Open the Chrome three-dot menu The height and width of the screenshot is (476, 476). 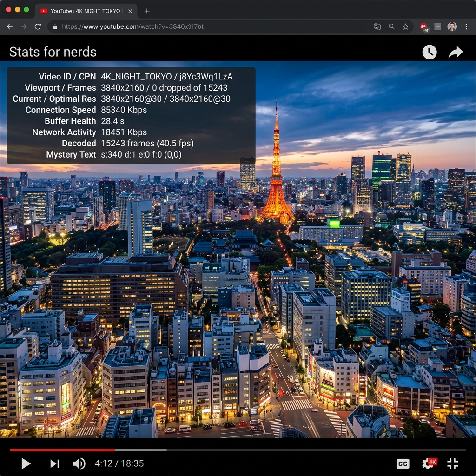click(x=466, y=26)
